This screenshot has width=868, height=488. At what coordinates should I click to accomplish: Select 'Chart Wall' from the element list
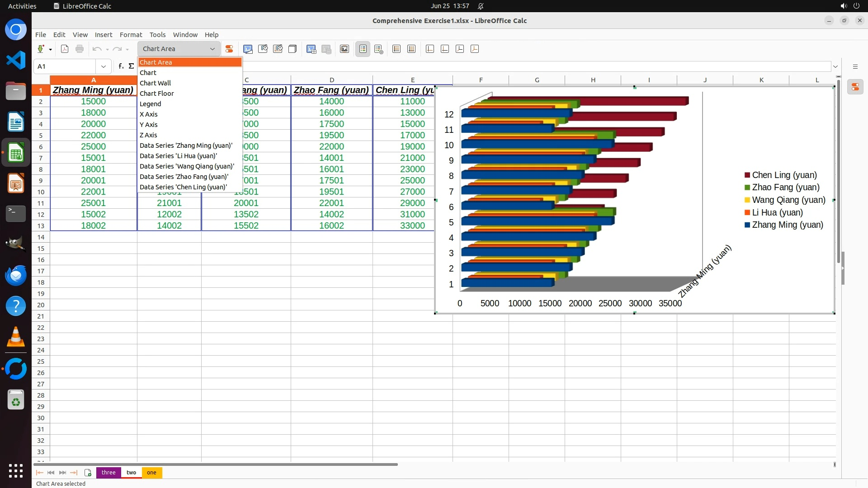pos(155,83)
